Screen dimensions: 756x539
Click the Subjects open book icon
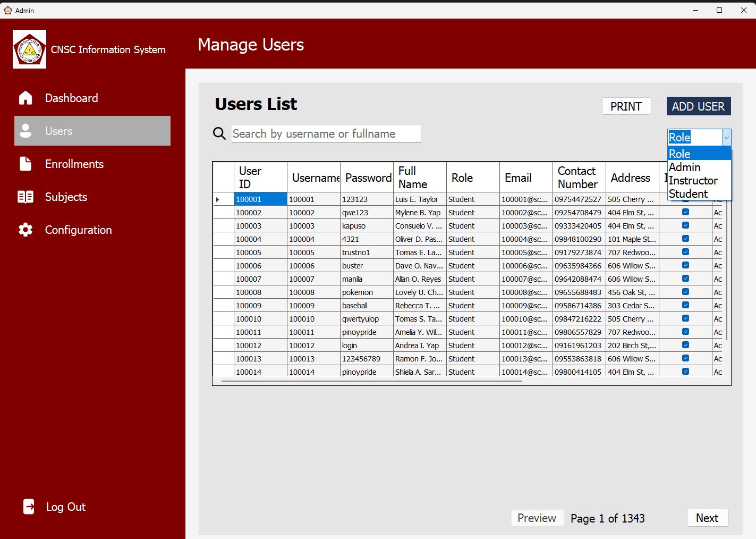pos(26,197)
